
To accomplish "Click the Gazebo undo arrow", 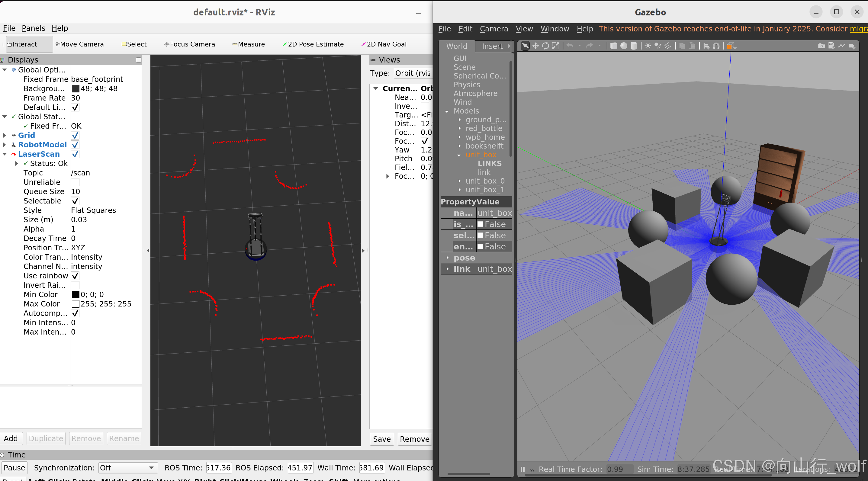I will (570, 46).
